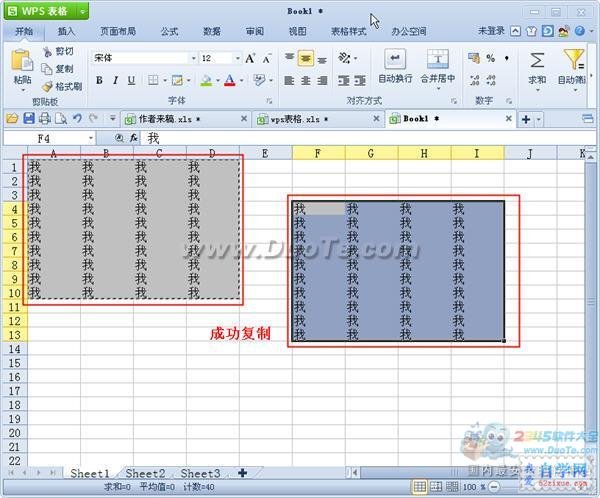Toggle Underline formatting button
The height and width of the screenshot is (498, 600).
pyautogui.click(x=131, y=80)
